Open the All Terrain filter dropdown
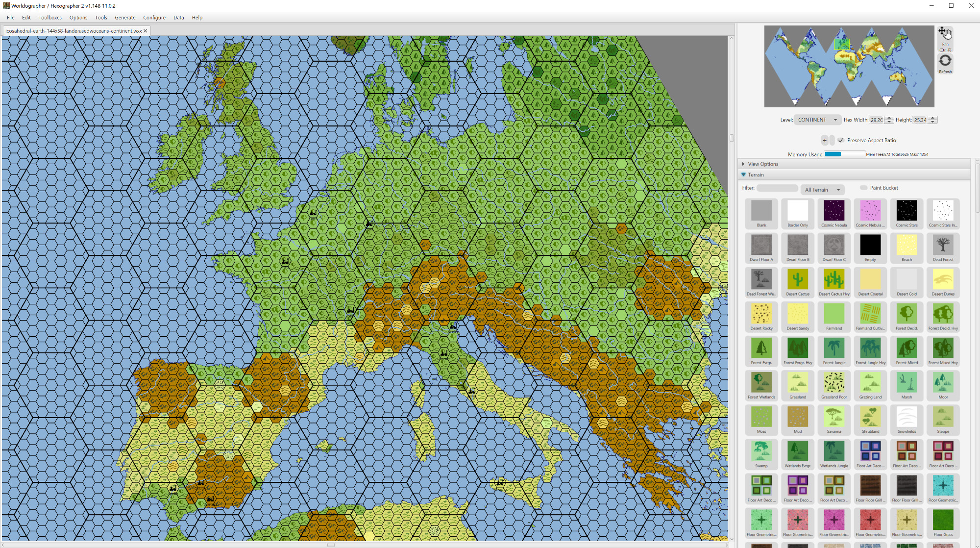980x548 pixels. 822,190
